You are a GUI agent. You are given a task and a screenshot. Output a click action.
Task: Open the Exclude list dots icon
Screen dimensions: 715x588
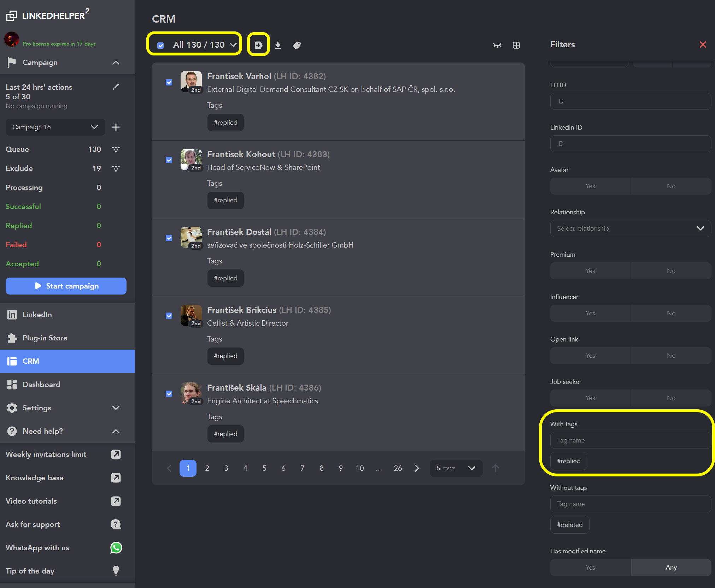pyautogui.click(x=116, y=168)
